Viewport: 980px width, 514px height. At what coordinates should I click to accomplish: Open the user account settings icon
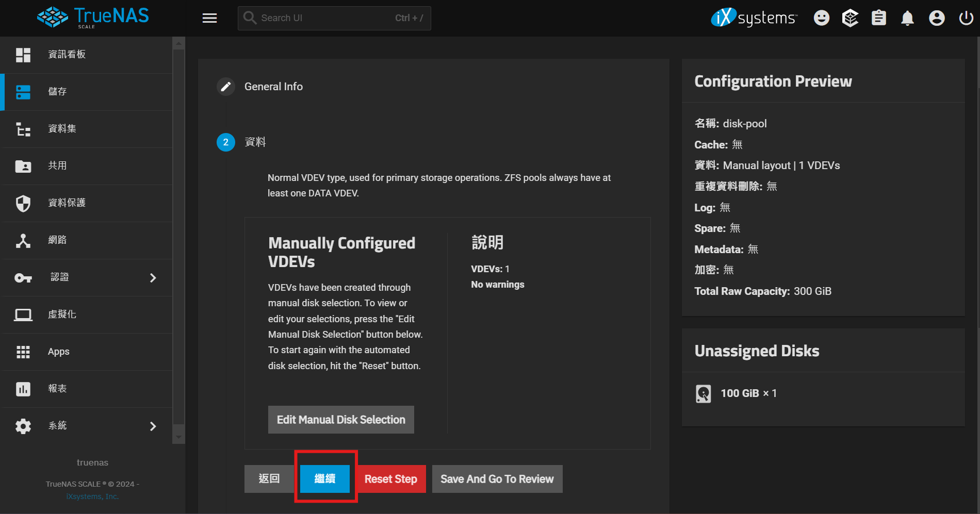point(936,18)
